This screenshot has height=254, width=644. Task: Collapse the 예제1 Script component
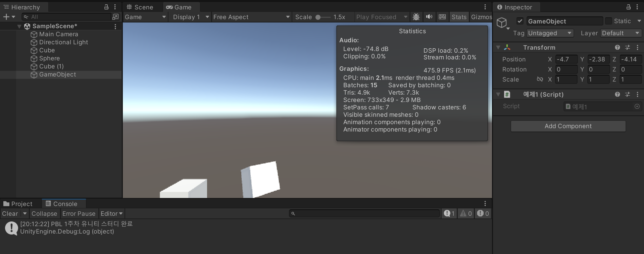click(x=498, y=95)
